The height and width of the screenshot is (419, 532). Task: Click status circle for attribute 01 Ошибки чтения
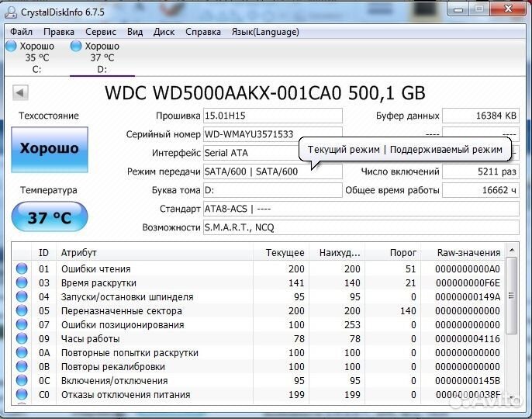point(22,268)
